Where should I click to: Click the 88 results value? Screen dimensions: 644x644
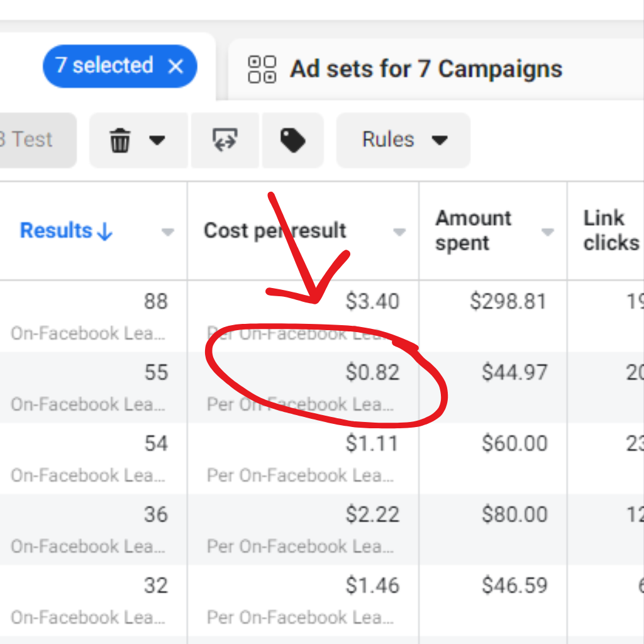(155, 302)
